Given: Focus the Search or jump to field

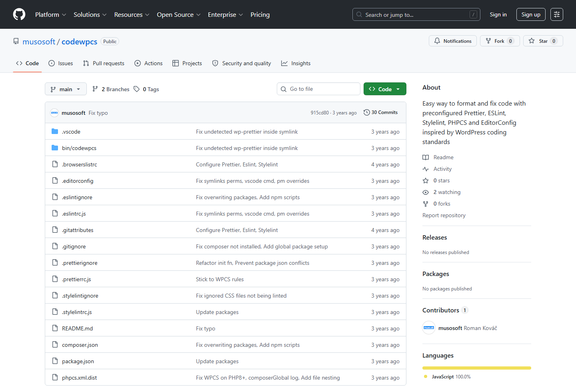Looking at the screenshot, I should click(x=416, y=14).
